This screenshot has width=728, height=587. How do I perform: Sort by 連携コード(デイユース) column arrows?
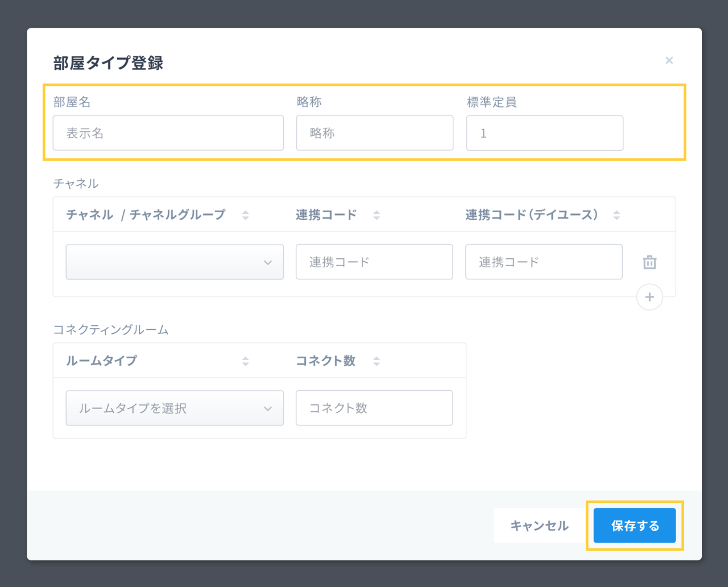617,215
